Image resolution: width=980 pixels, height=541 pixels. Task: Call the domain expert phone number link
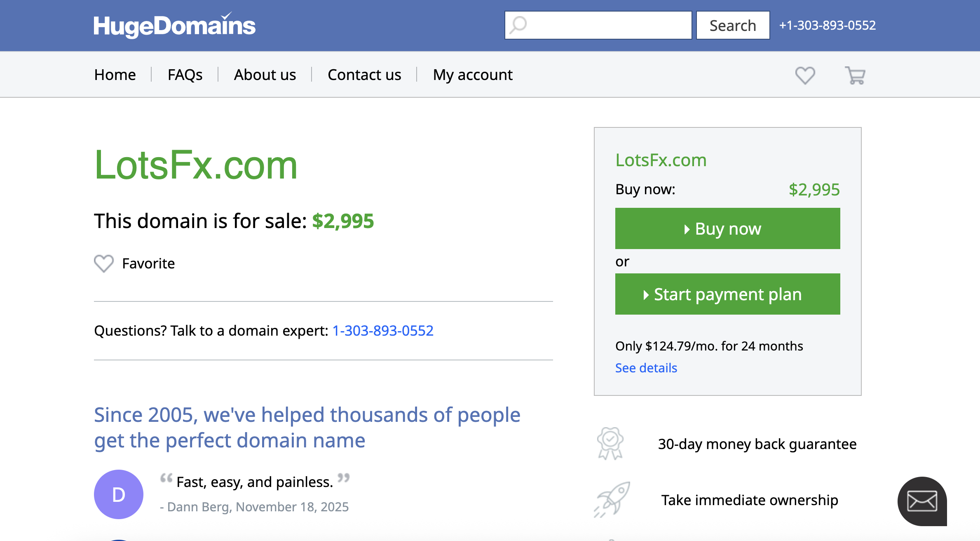click(383, 331)
